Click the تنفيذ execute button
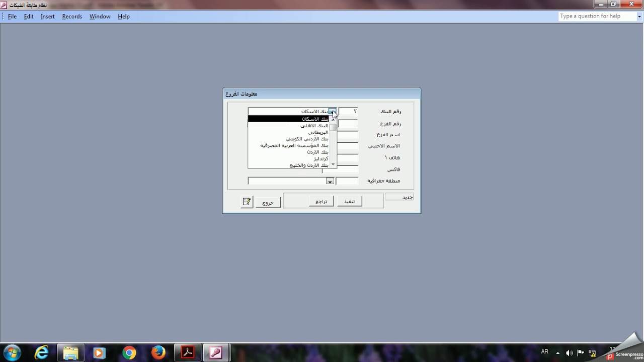The width and height of the screenshot is (644, 362). tap(349, 202)
